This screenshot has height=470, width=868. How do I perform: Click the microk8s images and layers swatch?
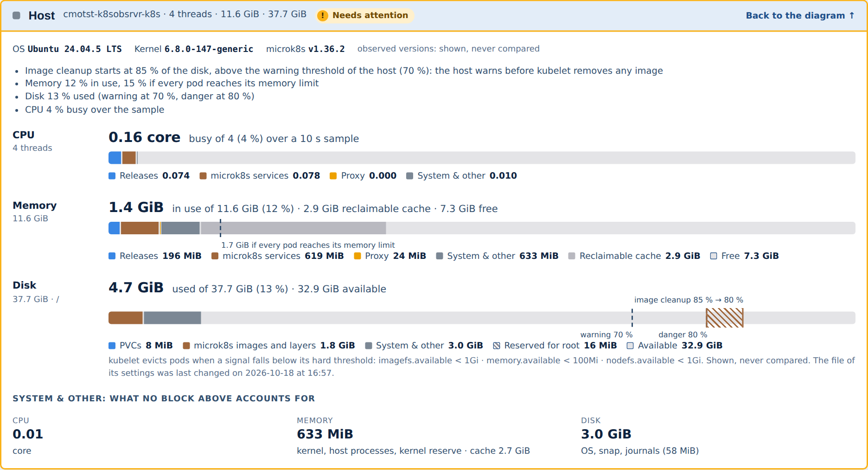pyautogui.click(x=186, y=346)
